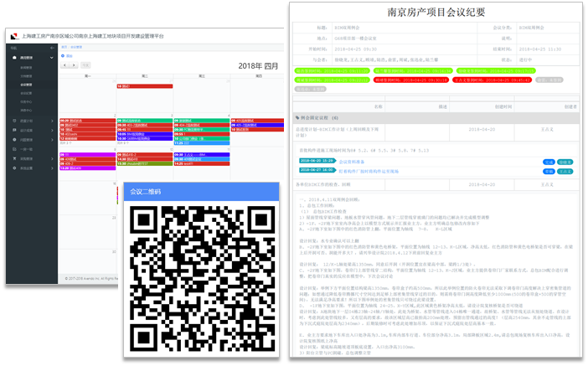Screen dimensions: 588x366
Task: Click the meeting QR code image
Action: click(x=202, y=279)
